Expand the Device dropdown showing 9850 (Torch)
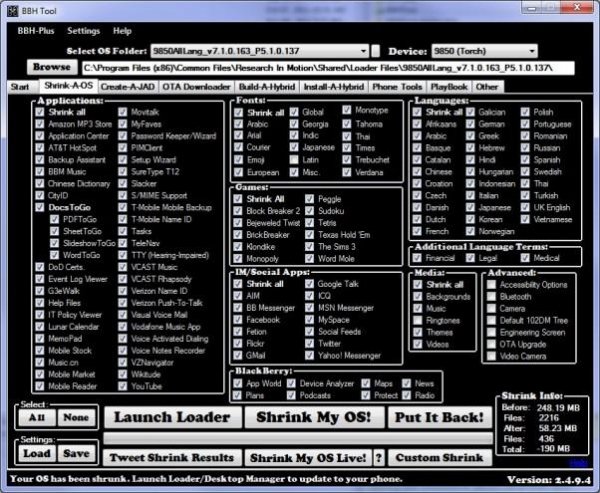This screenshot has height=493, width=600. pyautogui.click(x=532, y=51)
